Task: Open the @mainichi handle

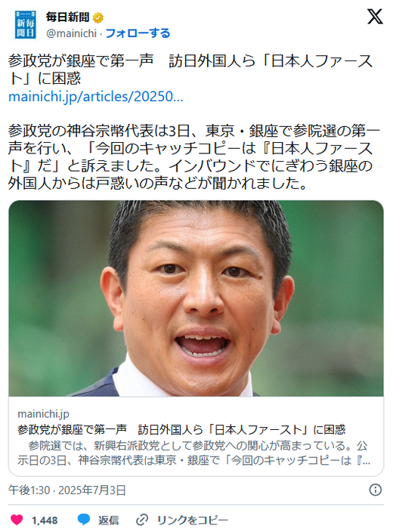Action: 71,33
